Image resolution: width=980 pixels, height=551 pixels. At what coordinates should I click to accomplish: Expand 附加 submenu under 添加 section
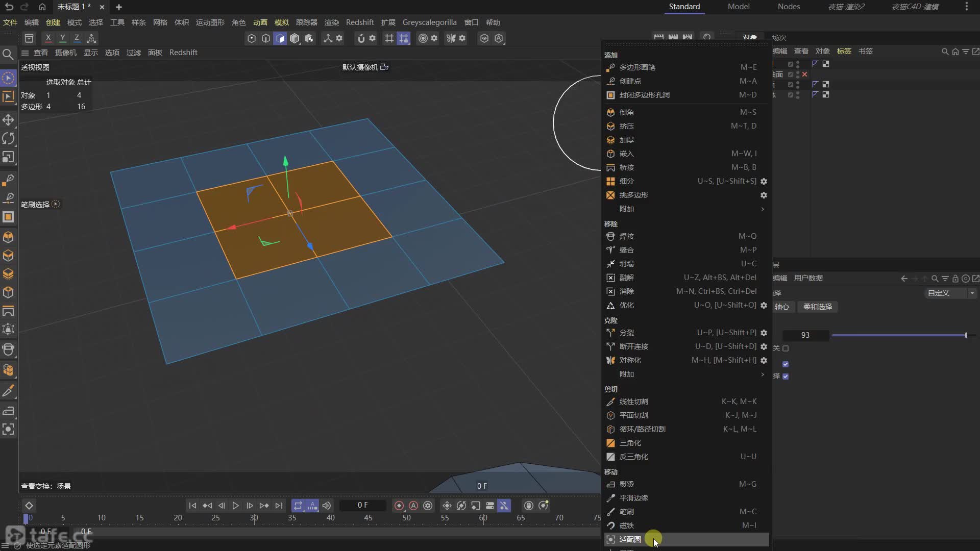pyautogui.click(x=686, y=209)
